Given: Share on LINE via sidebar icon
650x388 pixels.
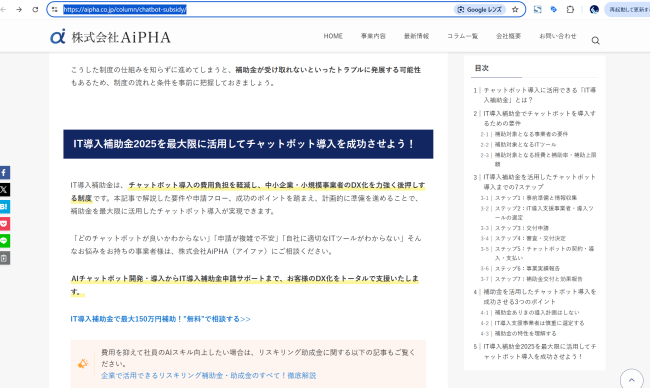Looking at the screenshot, I should 5,241.
